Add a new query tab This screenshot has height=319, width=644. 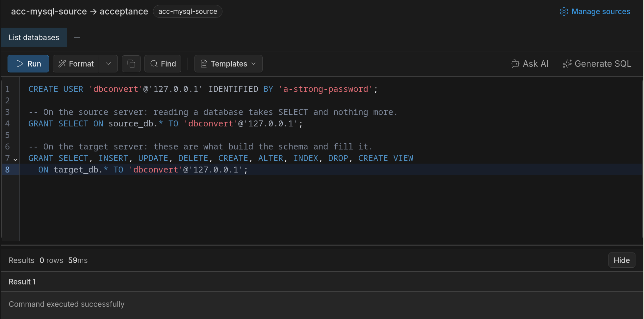coord(77,38)
